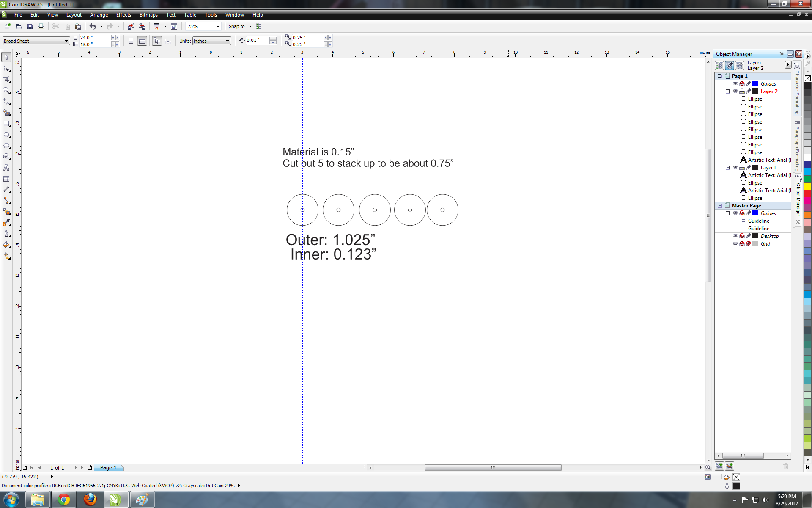
Task: Toggle Layer Manager View button
Action: [x=739, y=66]
